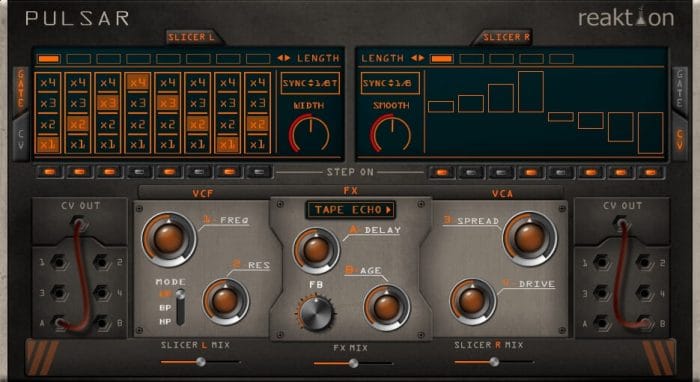Switch to the SLICER L tab
This screenshot has height=382, width=700.
point(191,37)
